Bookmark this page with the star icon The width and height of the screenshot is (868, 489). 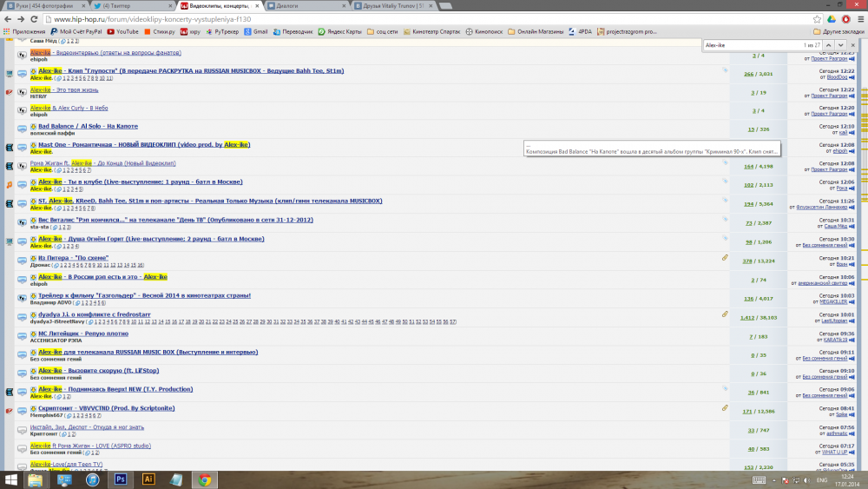click(817, 19)
